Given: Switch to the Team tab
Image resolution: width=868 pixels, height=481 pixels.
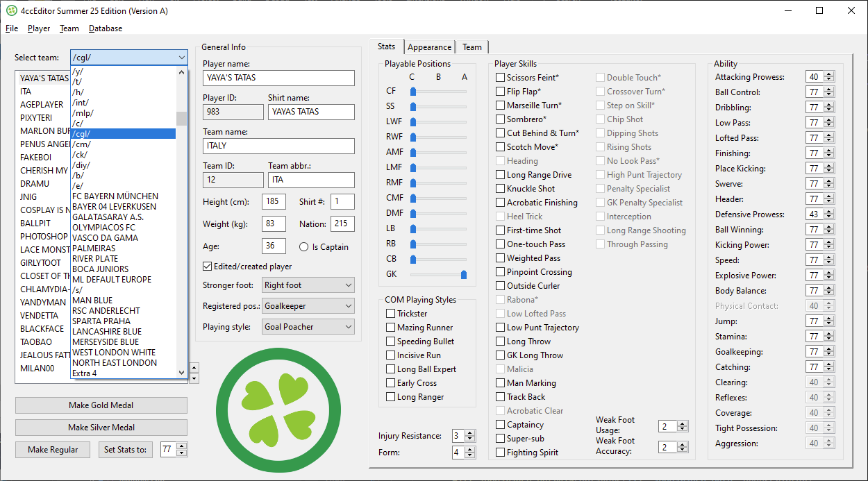Looking at the screenshot, I should click(x=472, y=47).
